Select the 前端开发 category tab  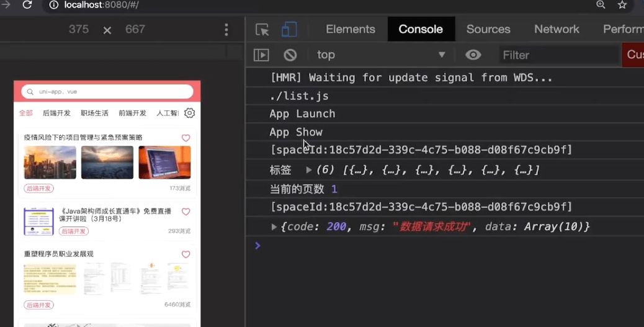132,113
